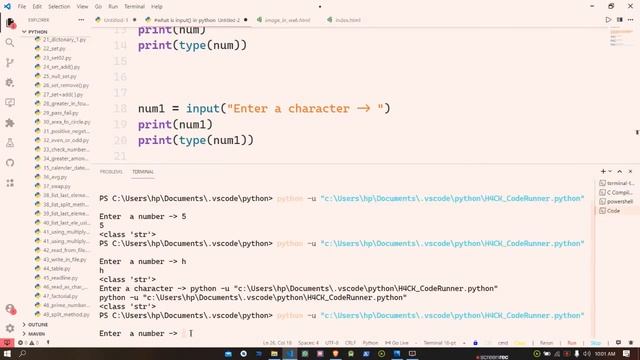
Task: Open the Extensions view
Action: [10, 123]
